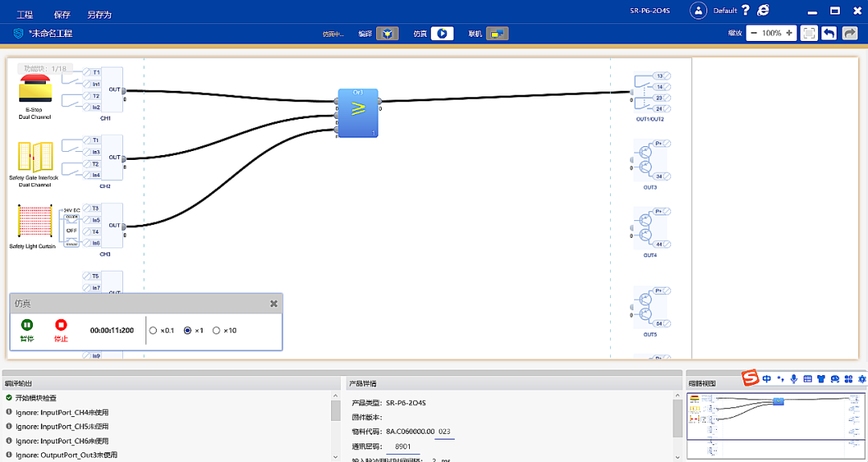Image resolution: width=868 pixels, height=462 pixels.
Task: Open help via the question mark icon
Action: (745, 10)
